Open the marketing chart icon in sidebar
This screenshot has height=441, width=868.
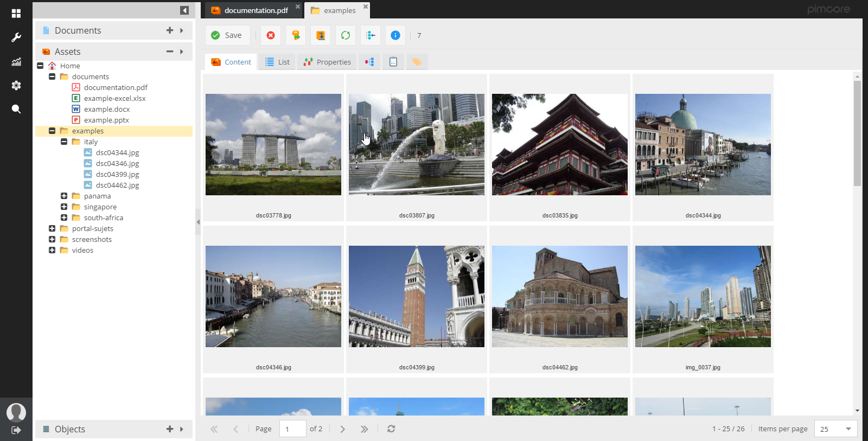tap(16, 62)
